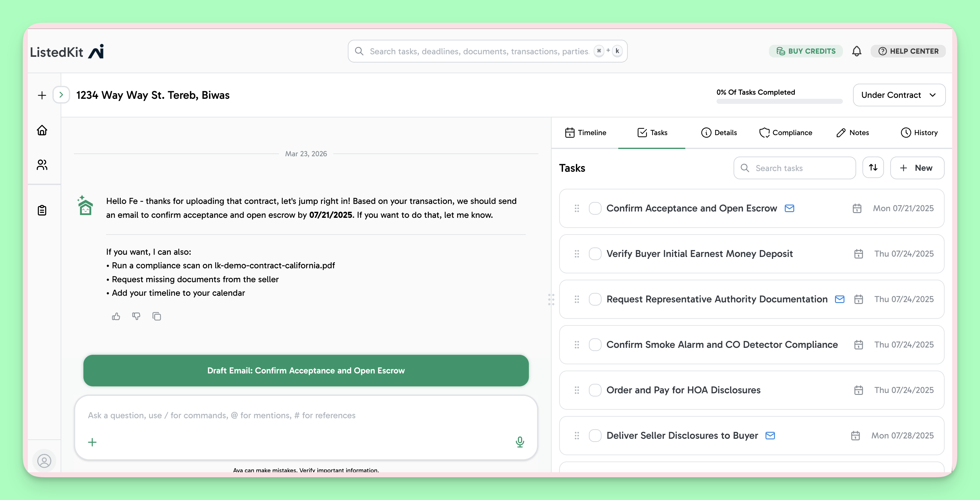Switch to the Timeline tab
Screen dimensions: 980x500
585,132
